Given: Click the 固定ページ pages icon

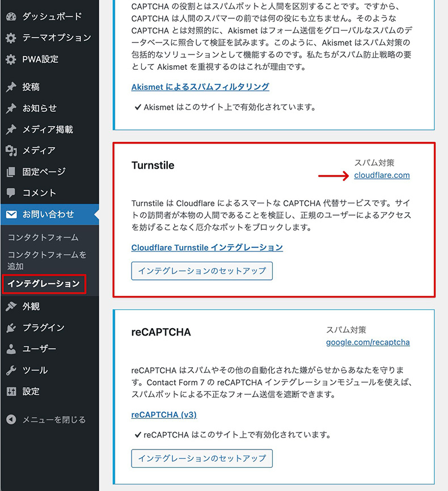Looking at the screenshot, I should tap(11, 171).
